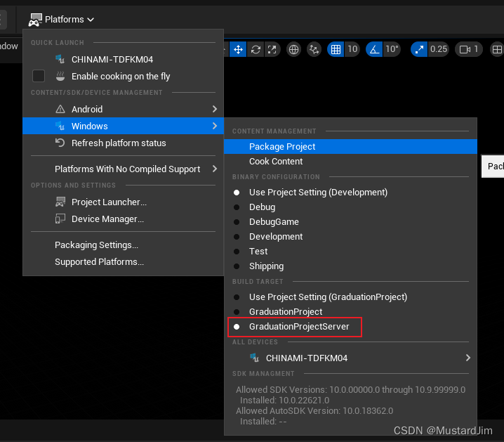
Task: Open Platforms With No Compiled Support
Action: click(123, 169)
